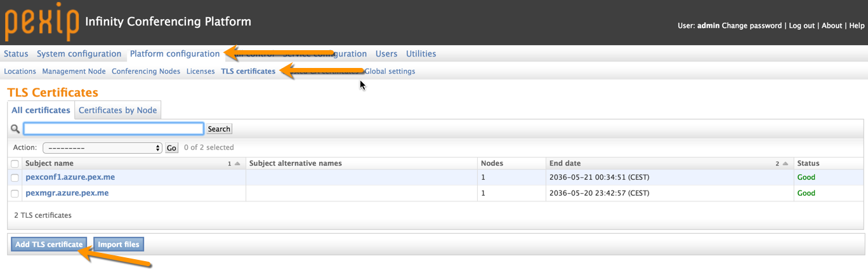Open Platform configuration menu
Viewport: 868px width, 270px height.
(174, 54)
